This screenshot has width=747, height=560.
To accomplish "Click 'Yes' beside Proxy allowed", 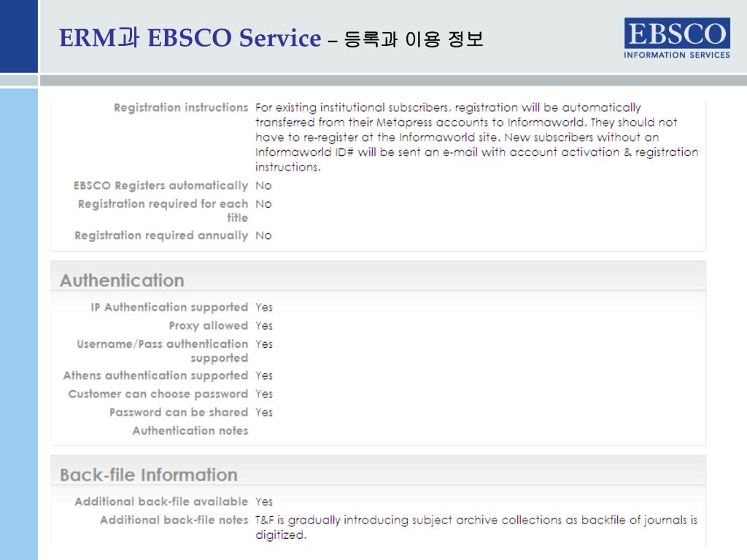I will point(264,326).
